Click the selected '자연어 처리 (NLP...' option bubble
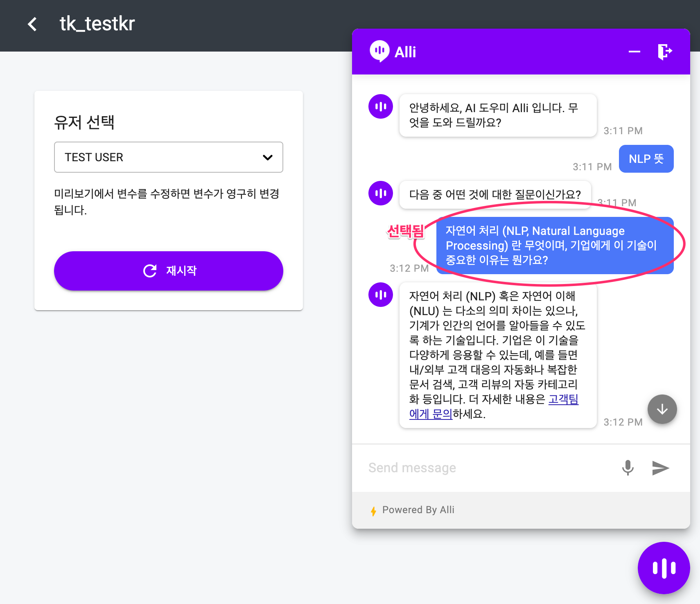This screenshot has height=604, width=700. (555, 246)
